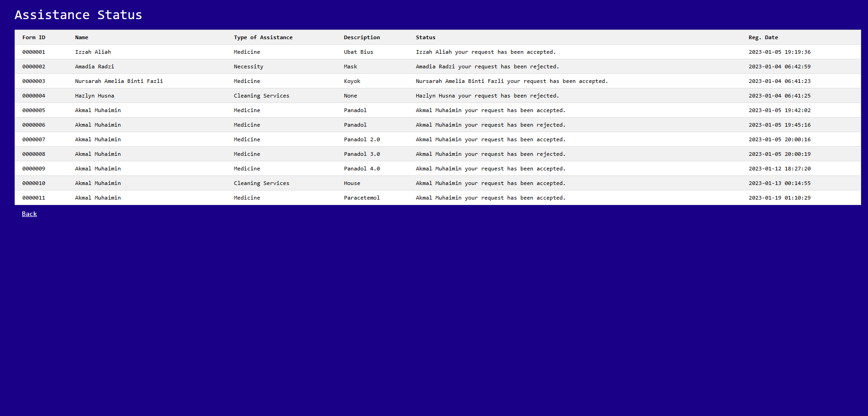Click the Necessity assistance type cell
The image size is (868, 416).
249,67
